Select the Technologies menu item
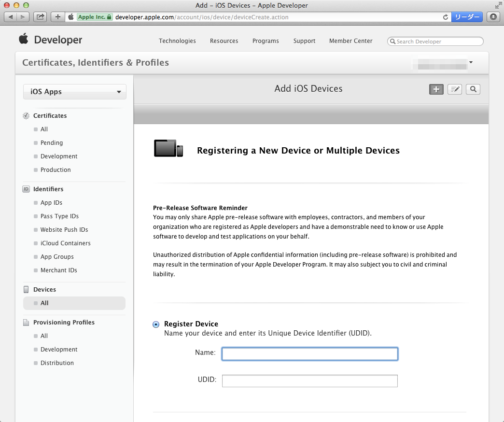Viewport: 504px width, 422px height. click(177, 41)
